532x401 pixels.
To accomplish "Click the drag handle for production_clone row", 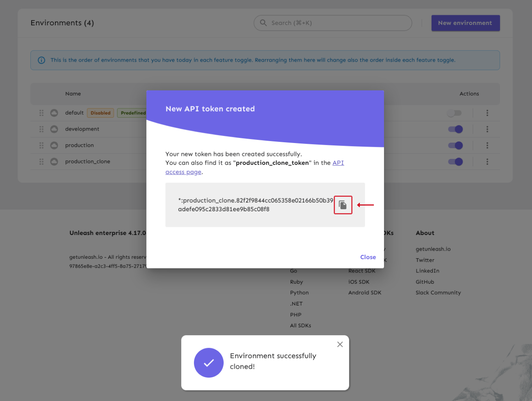I will 42,162.
